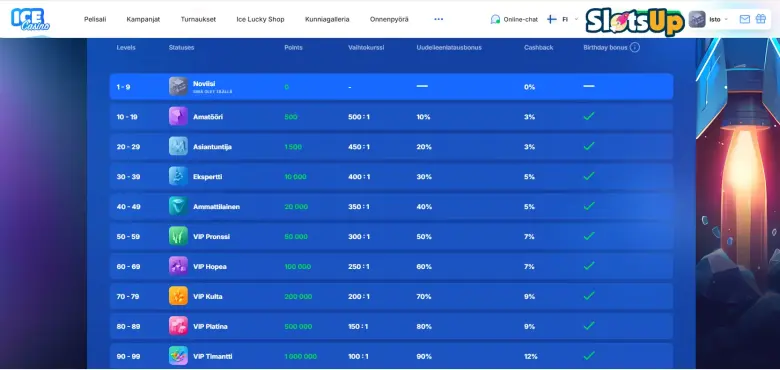The image size is (780, 370).
Task: Click the Ekspertti birthday bonus checkmark
Action: pos(589,176)
